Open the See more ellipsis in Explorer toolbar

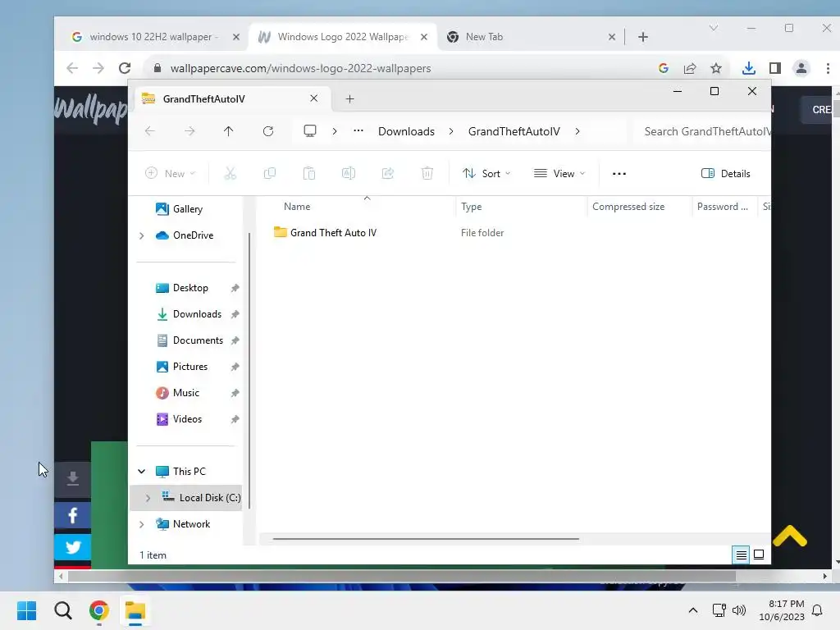(x=619, y=174)
